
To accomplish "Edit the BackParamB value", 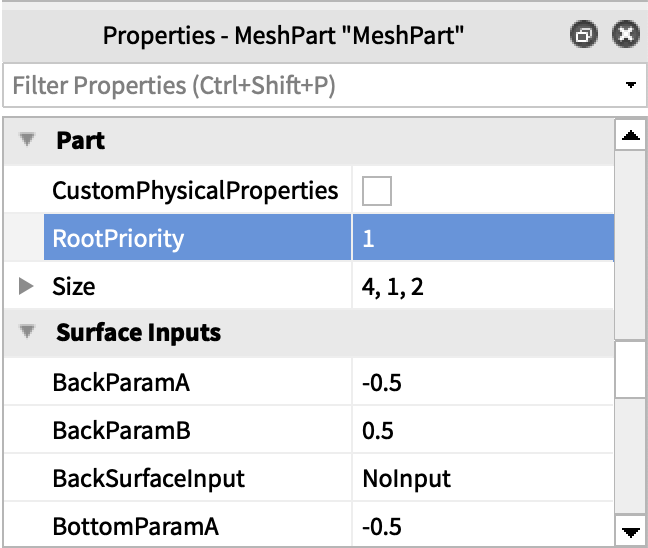I will click(x=480, y=431).
